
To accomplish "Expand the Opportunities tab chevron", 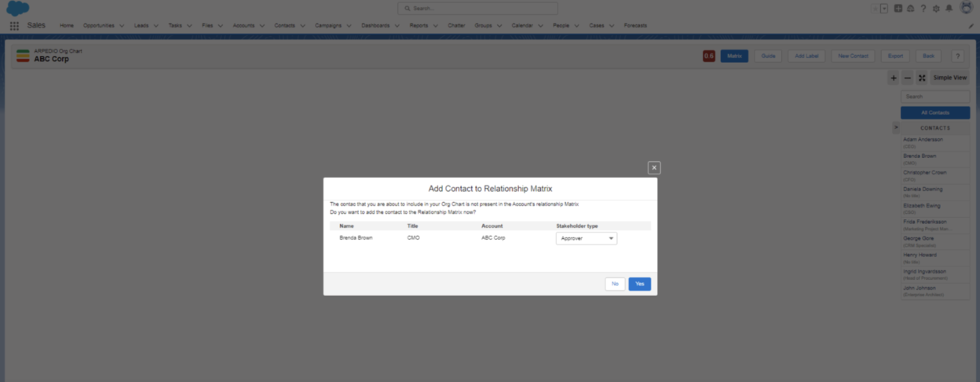I will pyautogui.click(x=121, y=25).
